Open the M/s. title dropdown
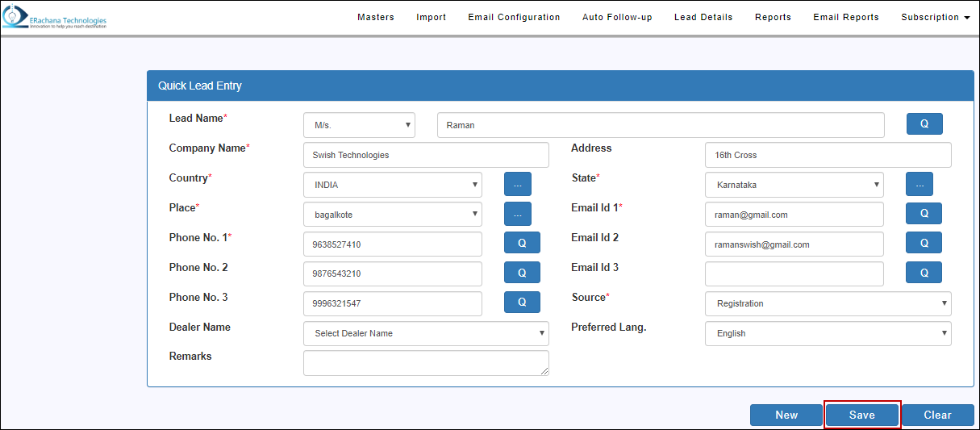Screen dimensions: 980x430 359,125
